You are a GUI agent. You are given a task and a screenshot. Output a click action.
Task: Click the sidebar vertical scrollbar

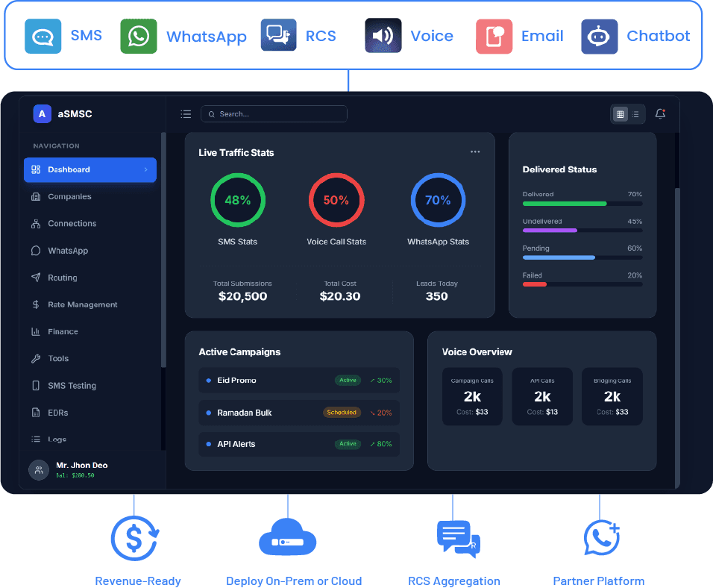[x=163, y=250]
